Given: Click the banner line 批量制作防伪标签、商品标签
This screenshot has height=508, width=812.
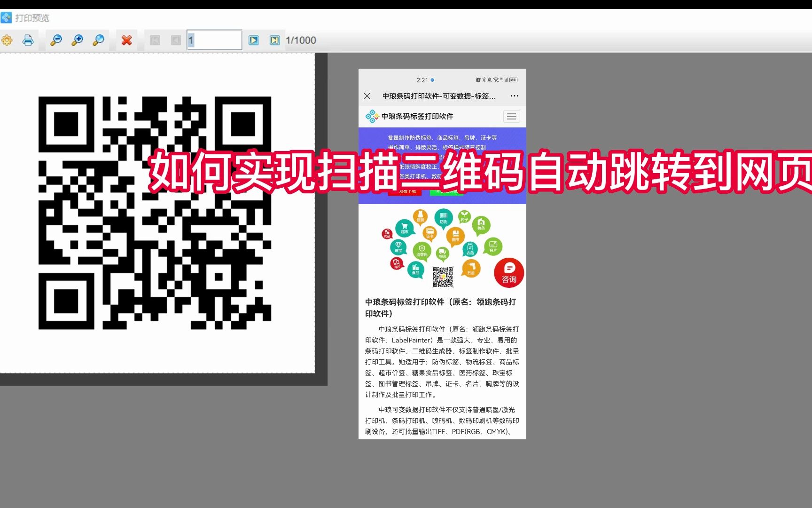Looking at the screenshot, I should [442, 138].
